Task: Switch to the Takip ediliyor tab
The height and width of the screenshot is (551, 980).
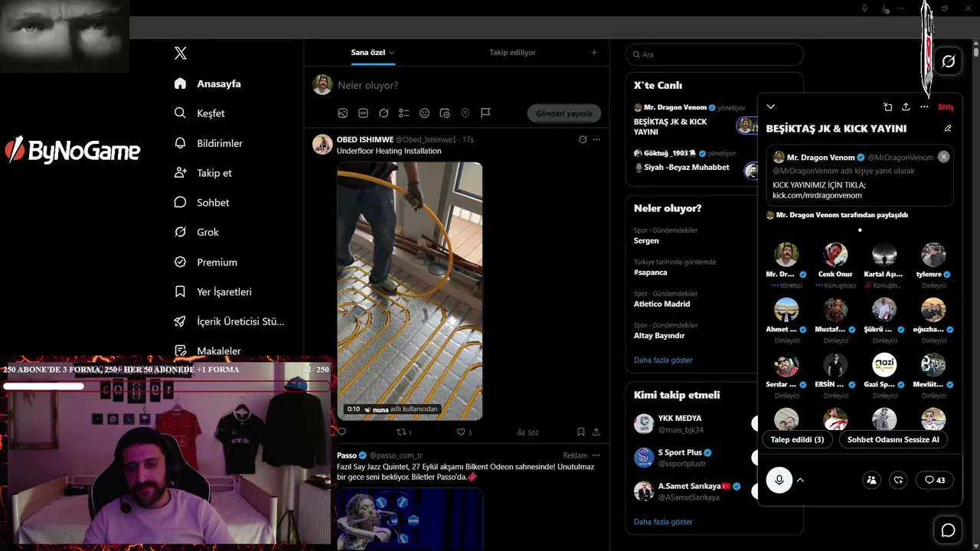Action: click(512, 53)
